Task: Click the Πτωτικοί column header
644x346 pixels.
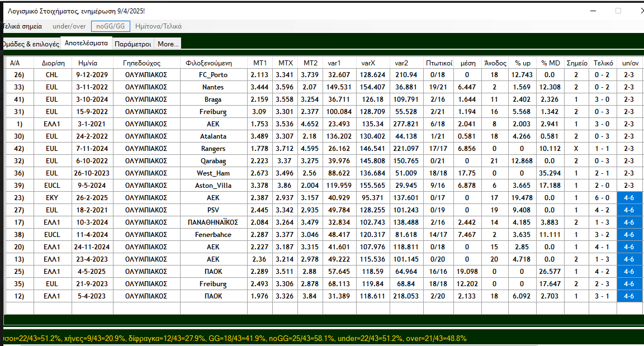Action: [439, 63]
